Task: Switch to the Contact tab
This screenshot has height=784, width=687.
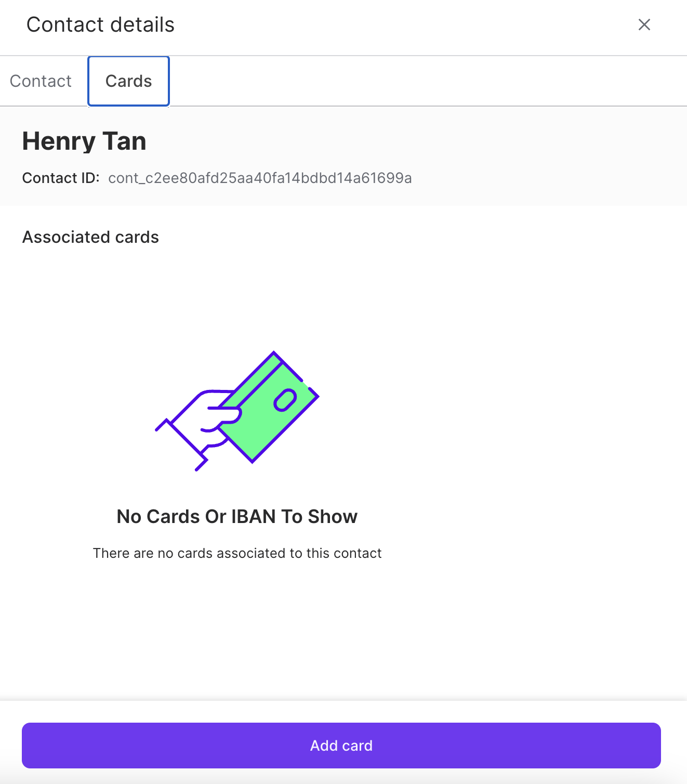Action: click(x=41, y=81)
